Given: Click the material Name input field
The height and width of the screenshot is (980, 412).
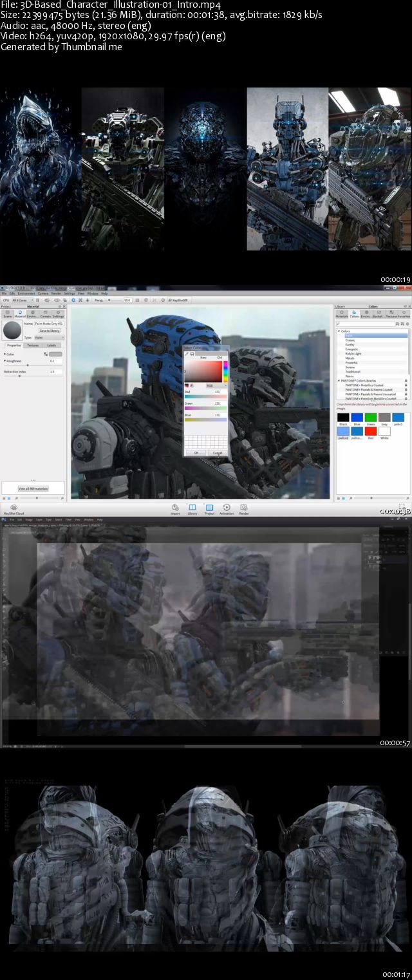Looking at the screenshot, I should coord(48,323).
